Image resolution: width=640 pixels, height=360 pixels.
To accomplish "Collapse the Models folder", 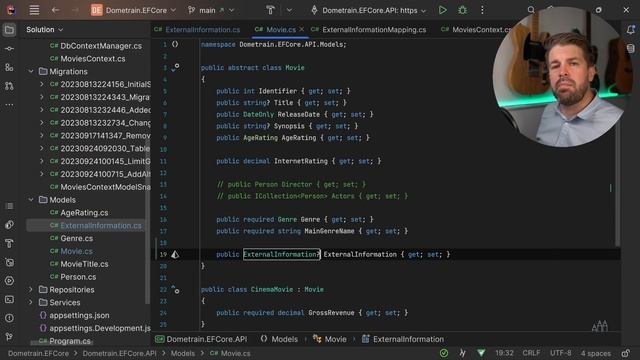I will click(x=31, y=200).
